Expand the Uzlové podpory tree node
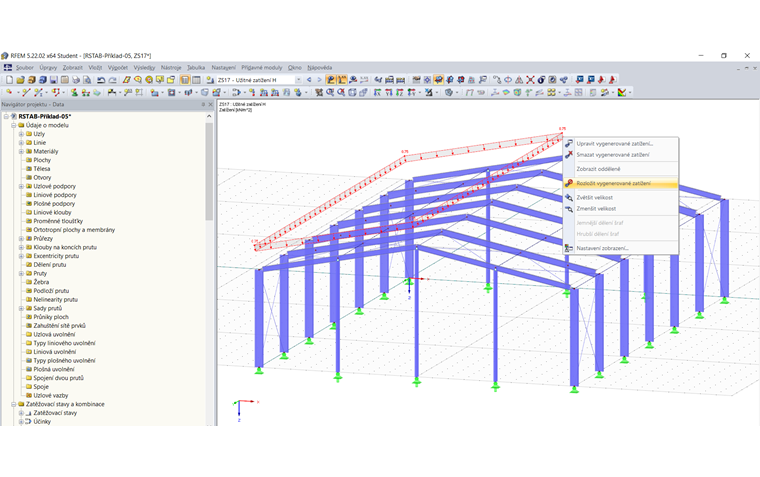The width and height of the screenshot is (760, 477). click(21, 186)
